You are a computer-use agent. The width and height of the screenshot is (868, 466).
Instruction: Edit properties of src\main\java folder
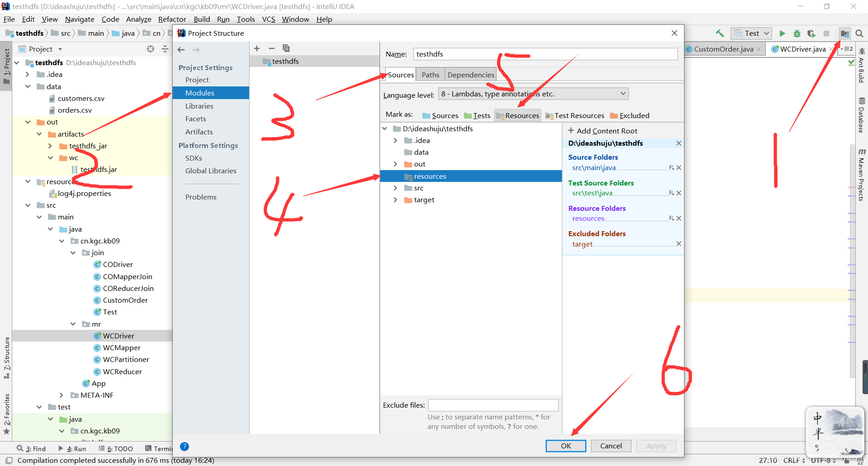[x=671, y=168]
